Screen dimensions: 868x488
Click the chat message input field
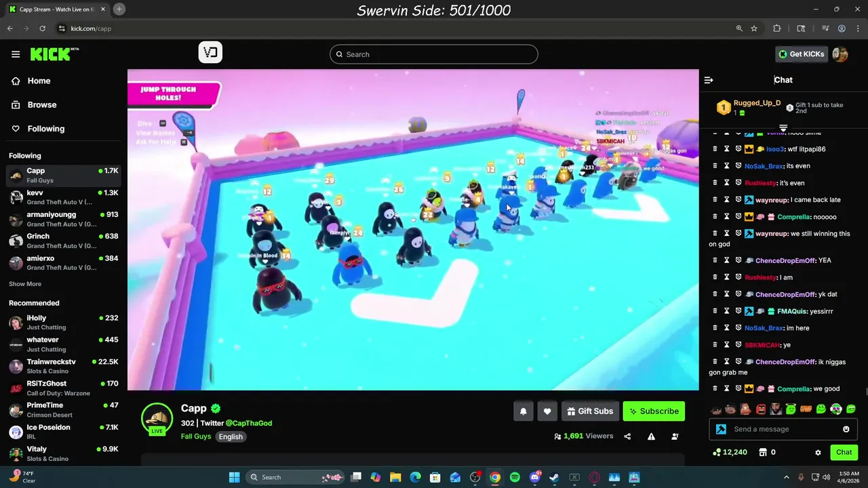[783, 429]
